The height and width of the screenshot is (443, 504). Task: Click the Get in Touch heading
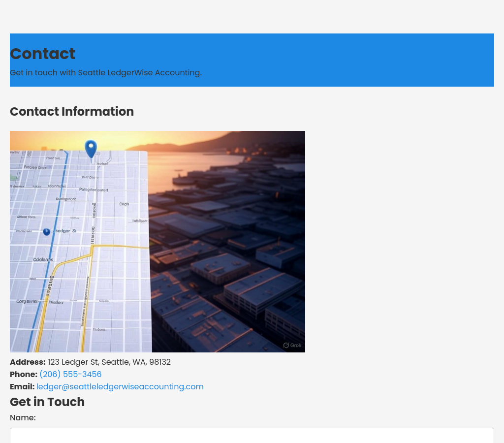tap(47, 402)
